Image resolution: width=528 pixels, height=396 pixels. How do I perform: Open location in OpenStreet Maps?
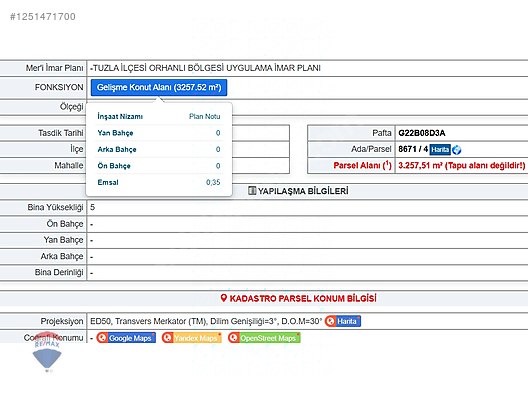[x=264, y=338]
